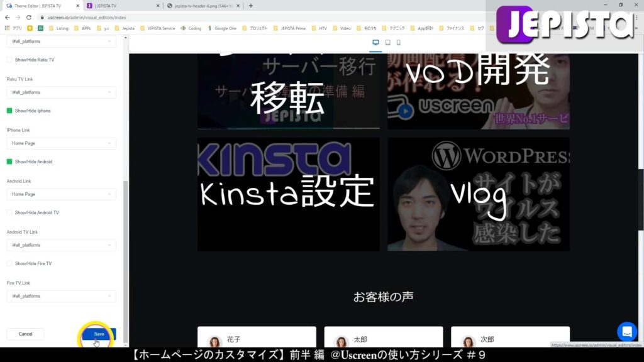Switch to tablet preview device icon
644x362 pixels.
pyautogui.click(x=387, y=42)
